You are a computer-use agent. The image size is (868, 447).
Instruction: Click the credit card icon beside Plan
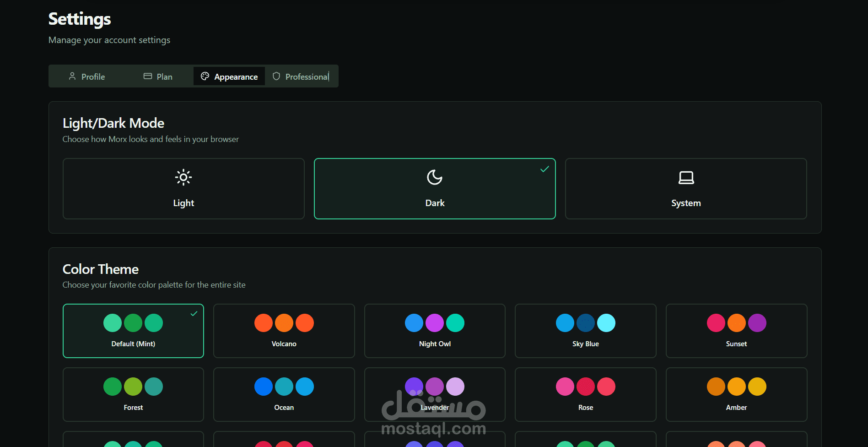(x=148, y=76)
